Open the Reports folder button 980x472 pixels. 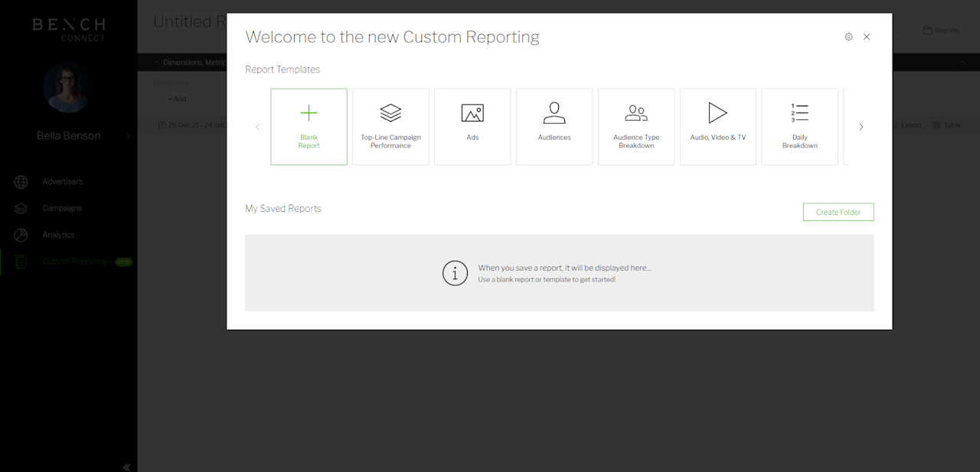click(x=941, y=31)
